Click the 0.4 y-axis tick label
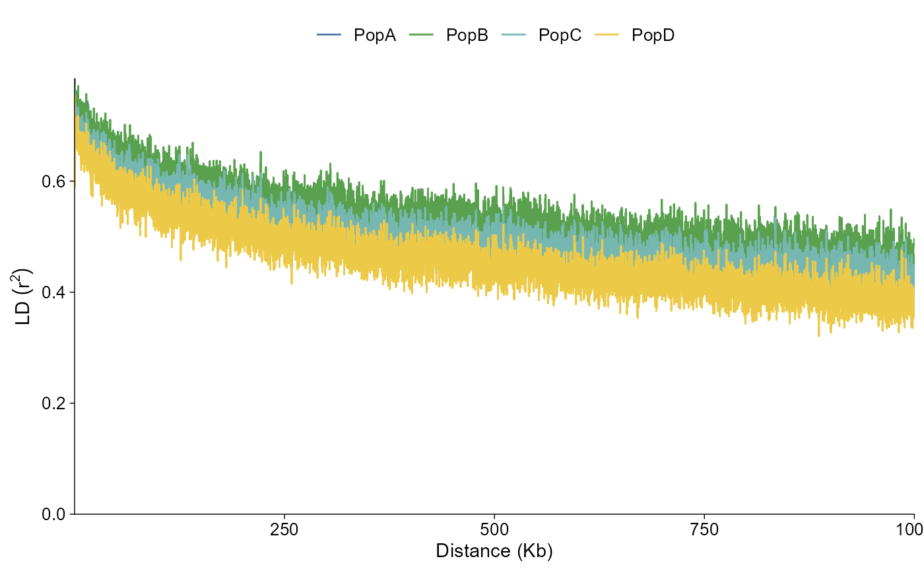 (54, 292)
